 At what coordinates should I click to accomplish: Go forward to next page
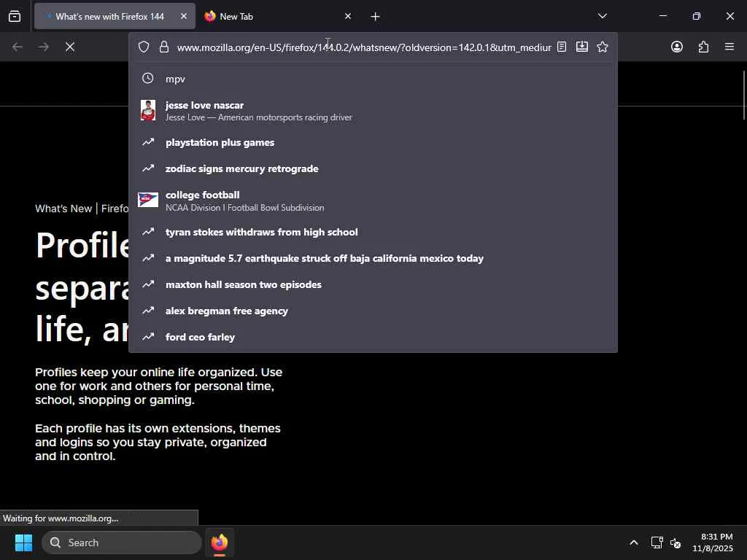coord(43,47)
